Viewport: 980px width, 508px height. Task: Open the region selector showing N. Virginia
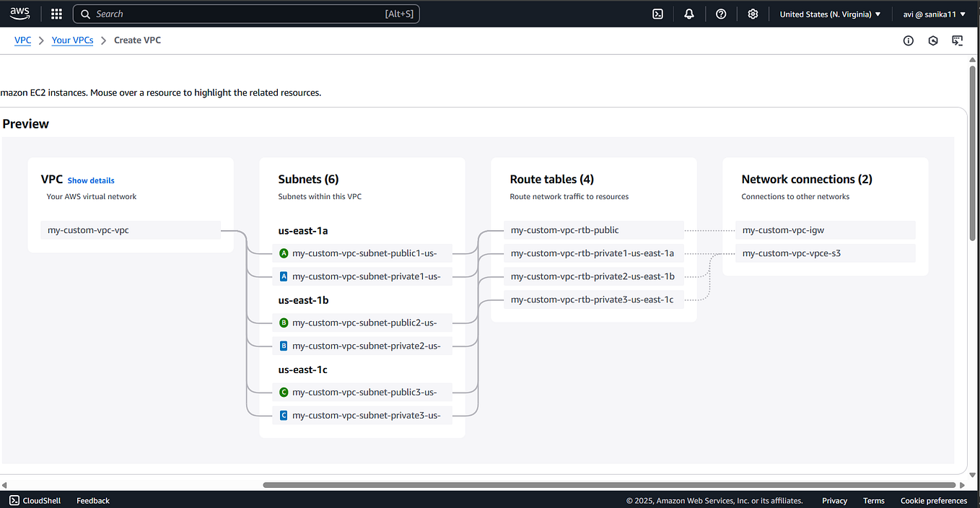click(x=830, y=13)
